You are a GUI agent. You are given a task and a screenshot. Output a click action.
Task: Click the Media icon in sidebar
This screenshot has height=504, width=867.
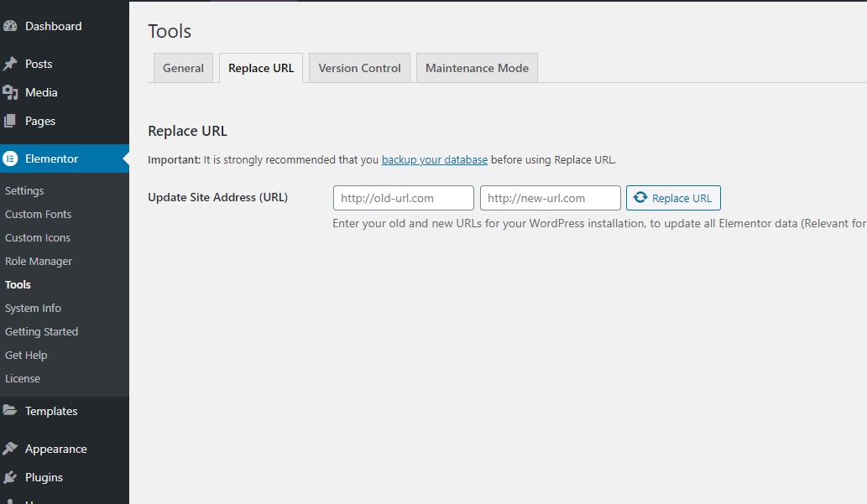tap(10, 92)
